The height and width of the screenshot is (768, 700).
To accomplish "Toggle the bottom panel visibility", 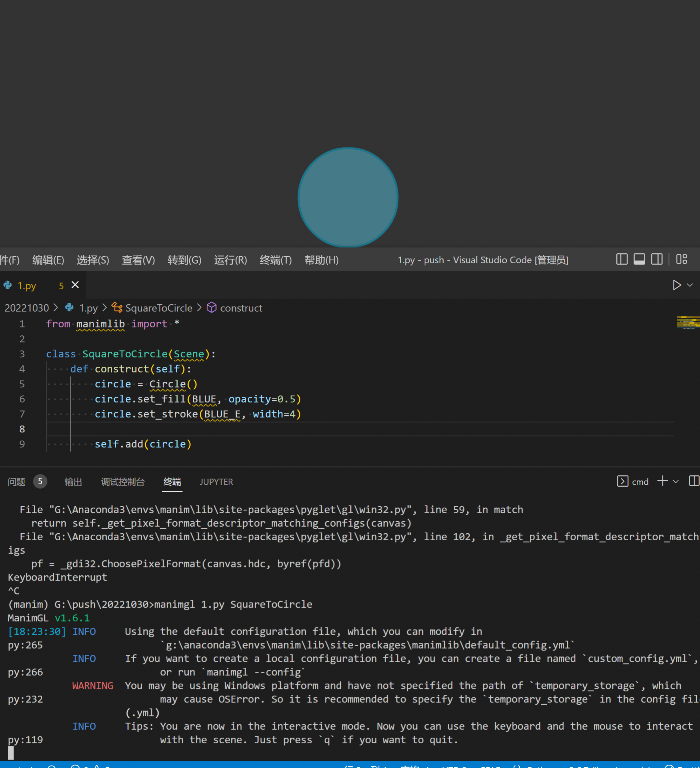I will click(639, 259).
